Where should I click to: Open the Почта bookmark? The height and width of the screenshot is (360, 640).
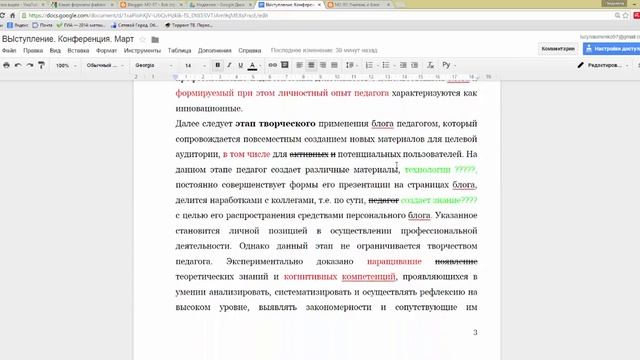(42, 25)
